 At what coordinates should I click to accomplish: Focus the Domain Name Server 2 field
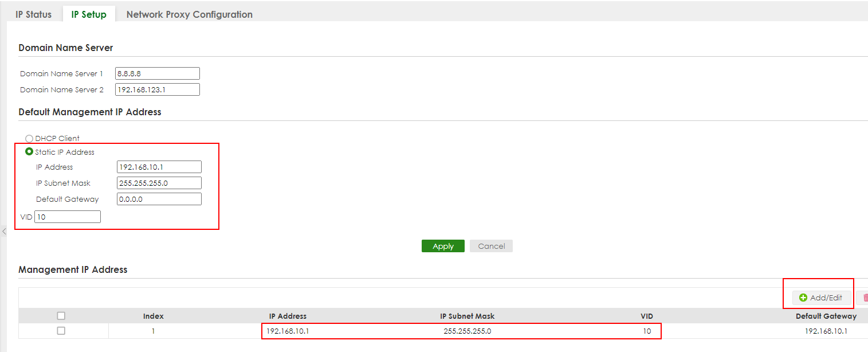click(157, 89)
